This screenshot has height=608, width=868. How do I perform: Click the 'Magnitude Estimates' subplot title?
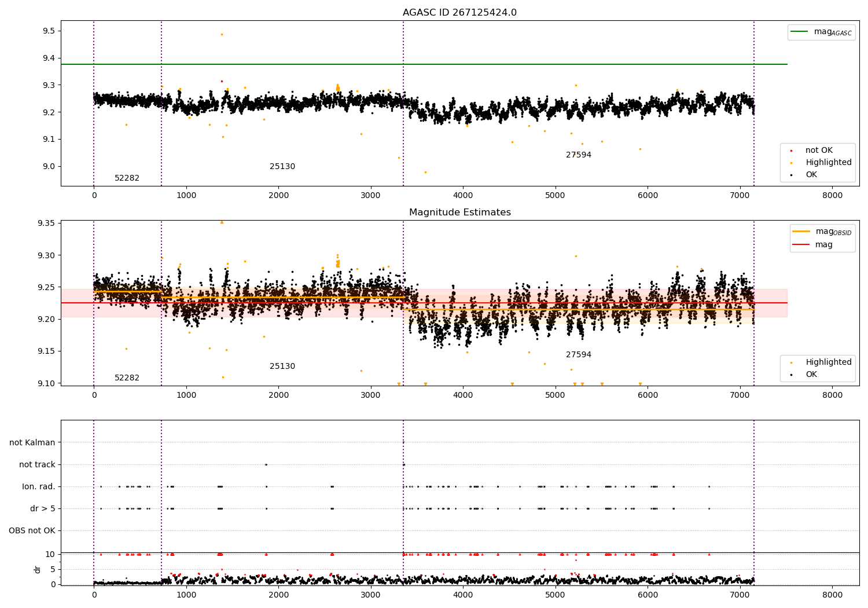[459, 213]
